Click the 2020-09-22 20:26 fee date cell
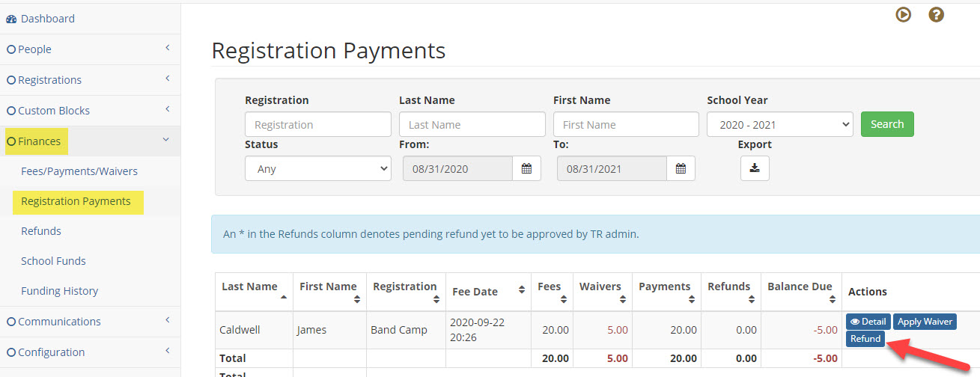 pyautogui.click(x=488, y=330)
